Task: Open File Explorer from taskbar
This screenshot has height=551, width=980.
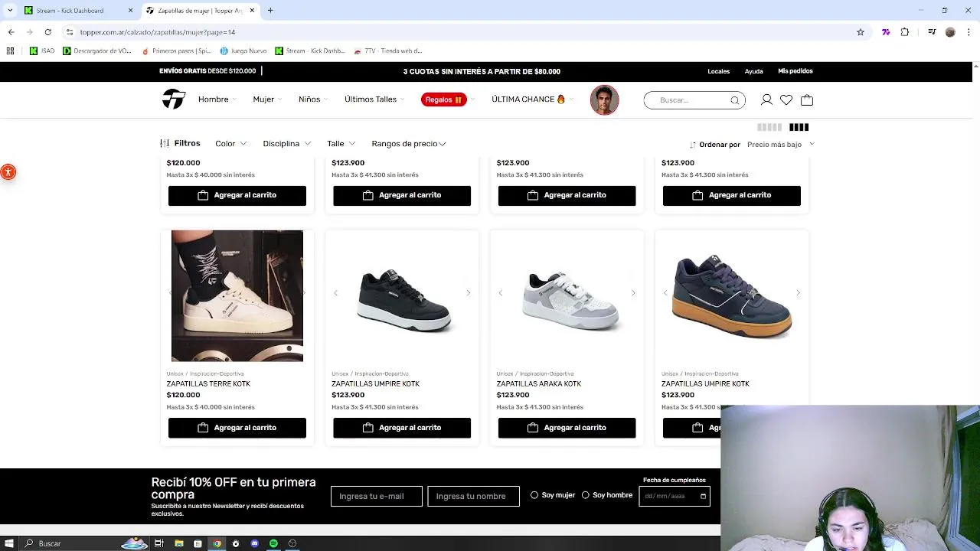Action: tap(178, 543)
